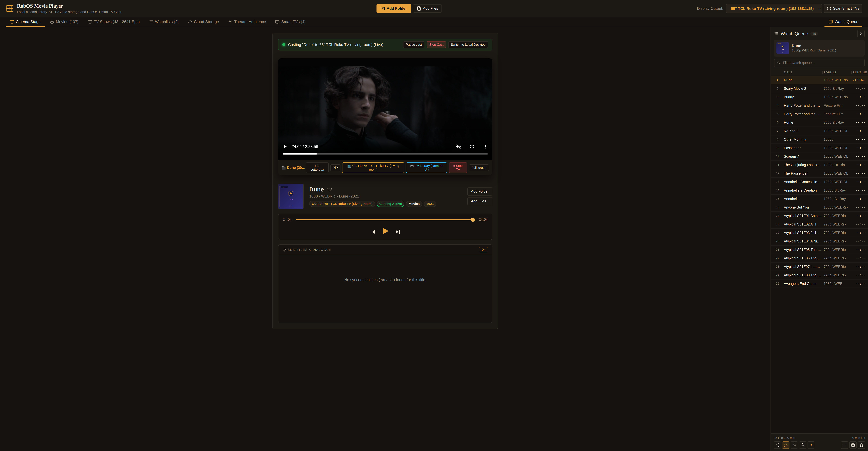
Task: Toggle PiP mode
Action: pyautogui.click(x=335, y=168)
